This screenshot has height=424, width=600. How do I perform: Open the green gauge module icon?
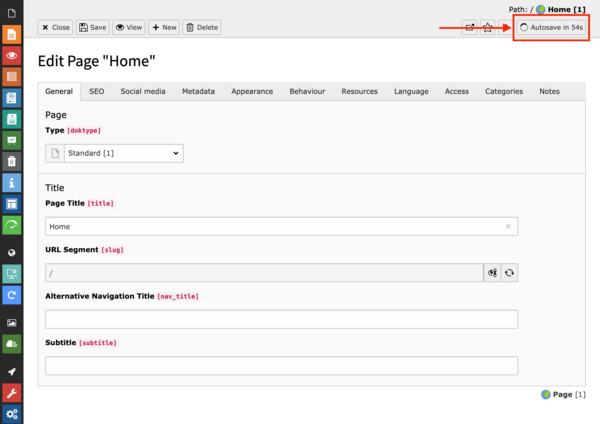point(11,225)
